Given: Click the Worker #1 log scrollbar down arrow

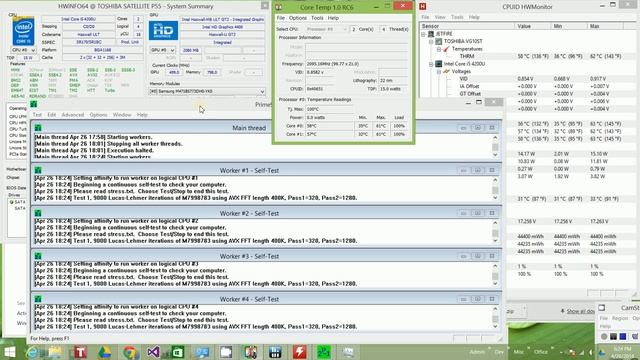Looking at the screenshot, I should tap(495, 198).
